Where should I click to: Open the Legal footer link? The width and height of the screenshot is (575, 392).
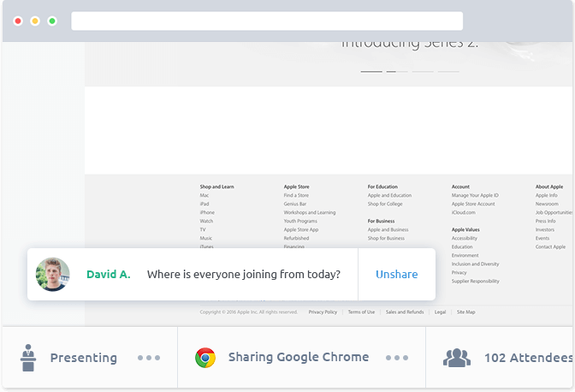tap(440, 312)
